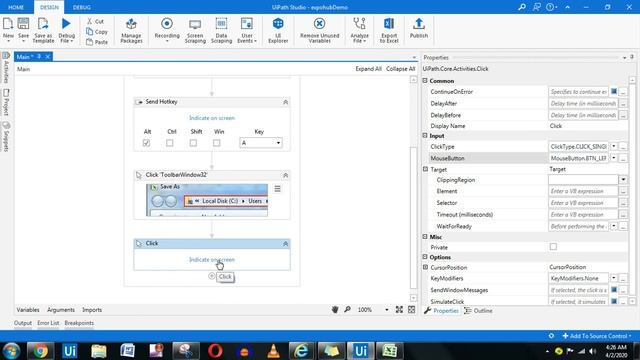Switch to the Outline tab

478,311
